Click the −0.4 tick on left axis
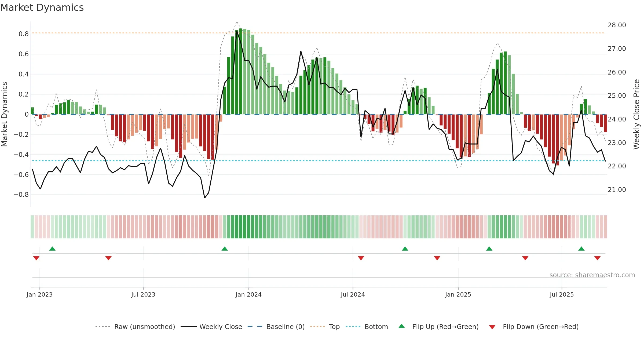 pos(21,154)
